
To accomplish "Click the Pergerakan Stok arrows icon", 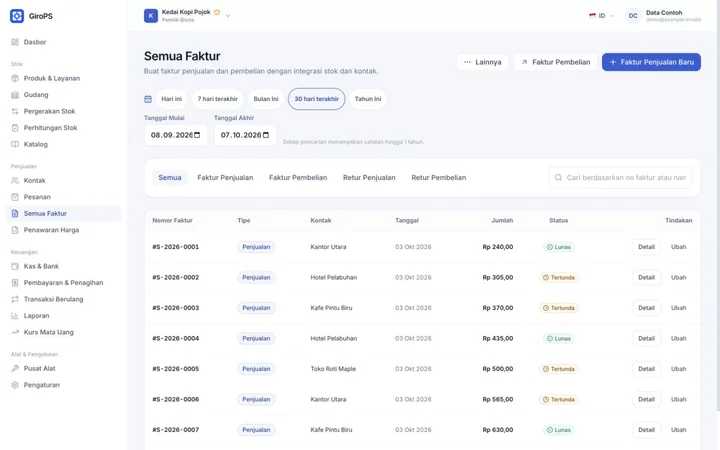I will pos(15,112).
